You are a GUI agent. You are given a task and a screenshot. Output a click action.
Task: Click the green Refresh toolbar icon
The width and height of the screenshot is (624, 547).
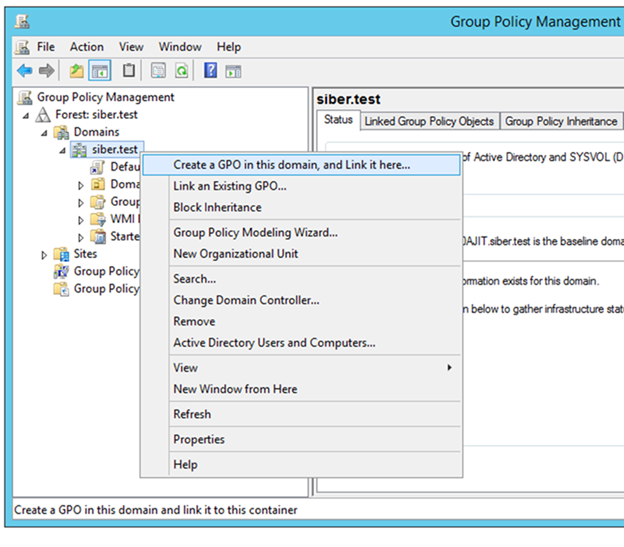[x=182, y=71]
